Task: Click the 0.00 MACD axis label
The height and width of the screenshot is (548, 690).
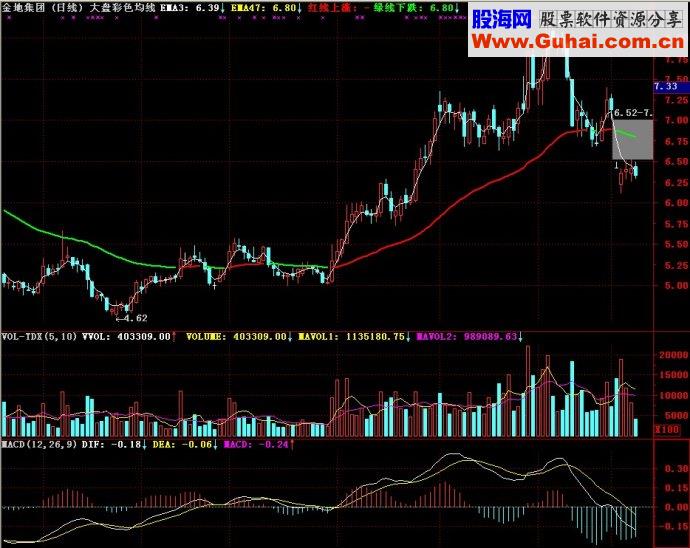Action: [x=677, y=508]
